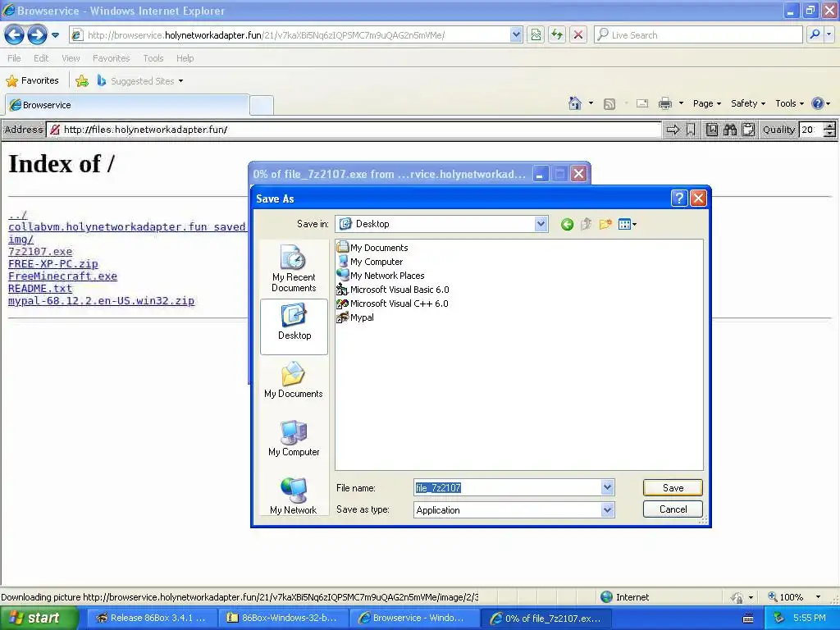Click the Quality value field
This screenshot has width=840, height=630.
[810, 130]
